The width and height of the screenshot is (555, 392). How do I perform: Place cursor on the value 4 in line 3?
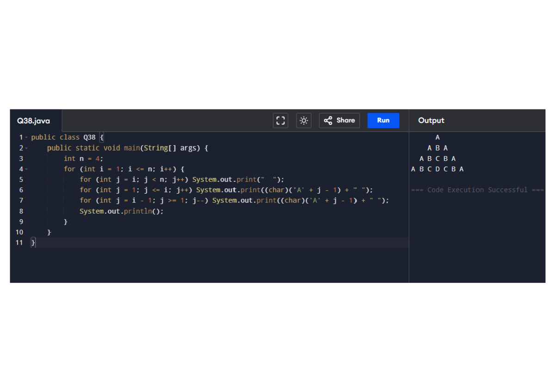(98, 159)
